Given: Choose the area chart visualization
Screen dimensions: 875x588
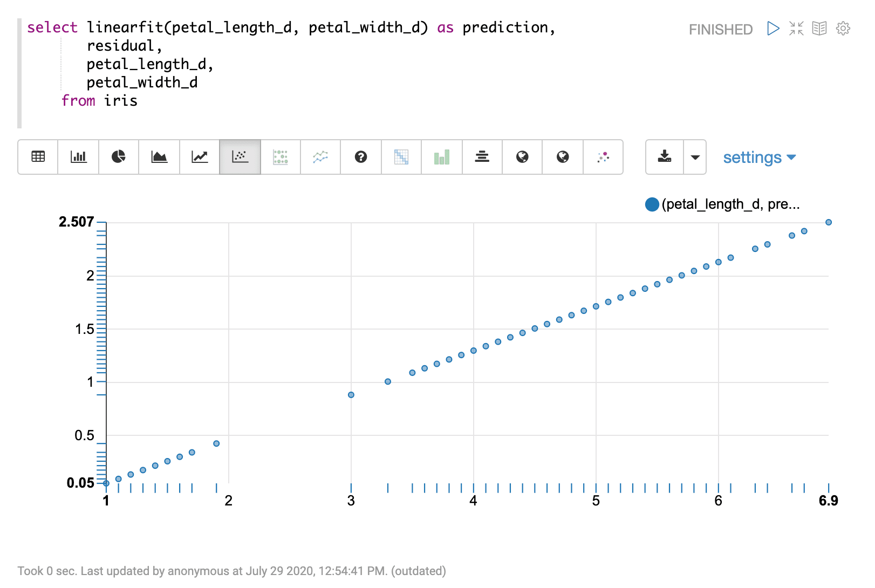Looking at the screenshot, I should click(159, 157).
